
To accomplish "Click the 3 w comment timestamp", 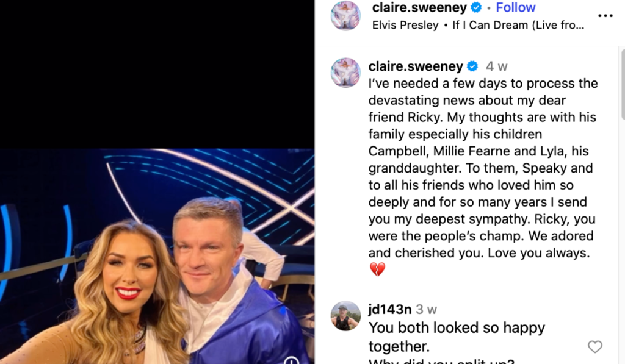I will click(426, 310).
